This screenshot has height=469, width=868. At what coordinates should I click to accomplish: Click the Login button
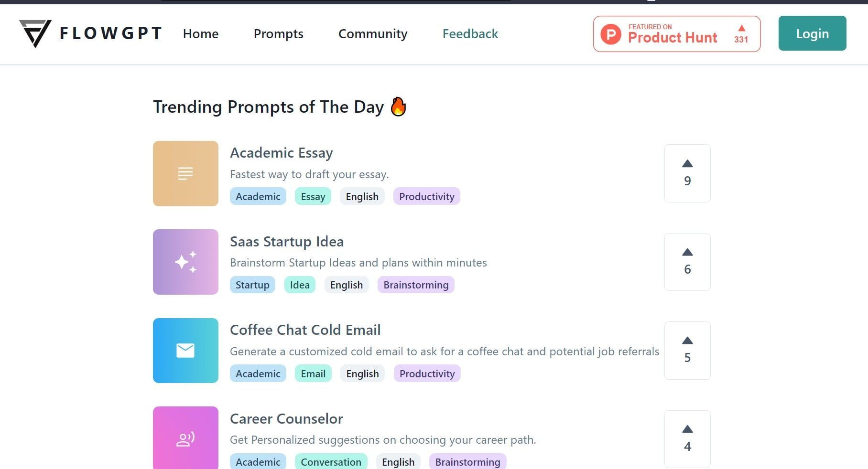pyautogui.click(x=812, y=33)
